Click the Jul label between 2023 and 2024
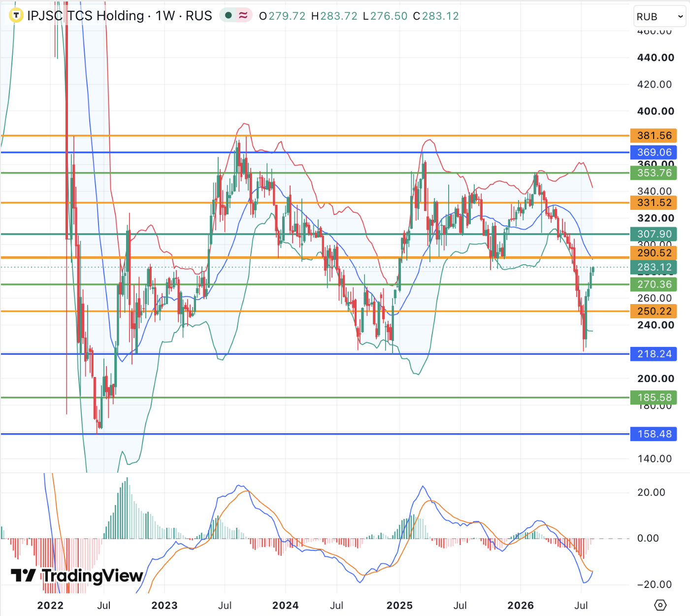690x616 pixels. [225, 606]
